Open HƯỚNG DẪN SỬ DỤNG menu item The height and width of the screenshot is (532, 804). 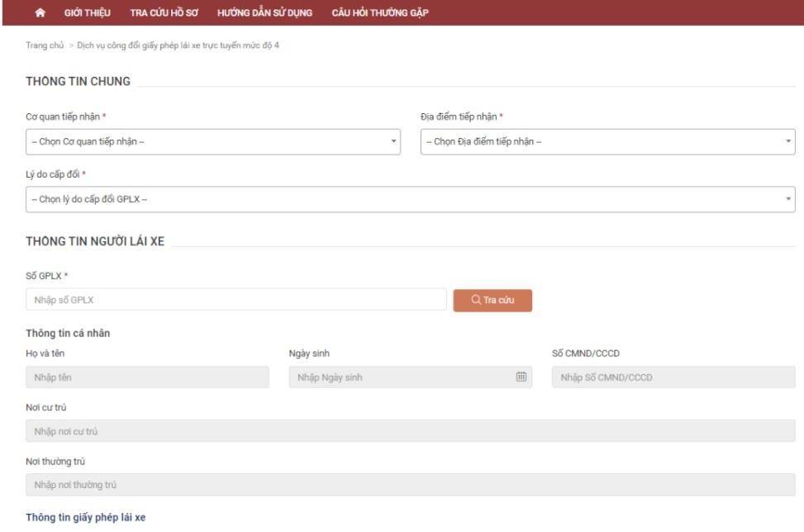[264, 13]
